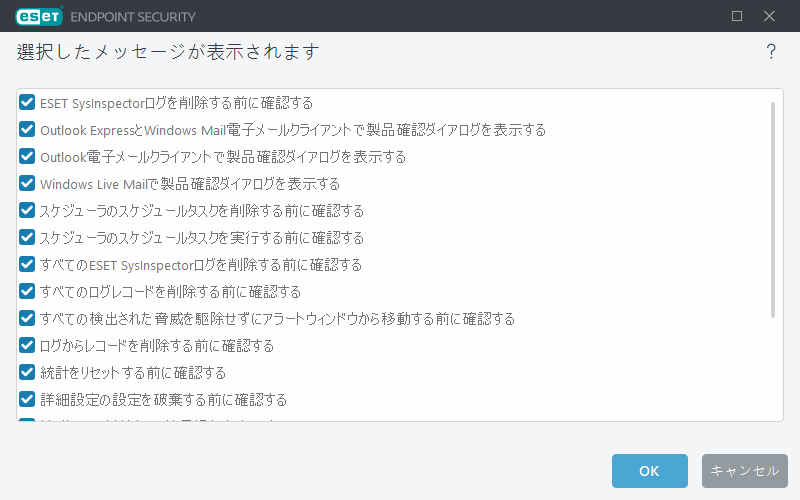Click the キャンセル button
This screenshot has height=500, width=800.
pos(744,471)
